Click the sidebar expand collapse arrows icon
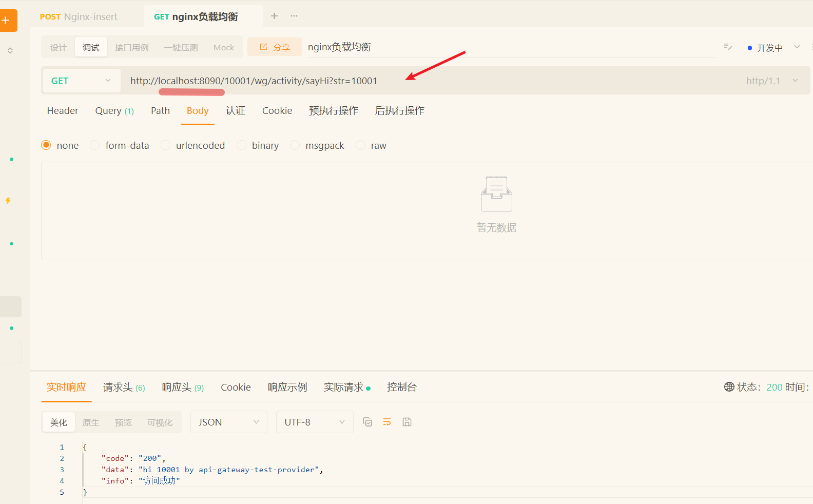 click(10, 51)
